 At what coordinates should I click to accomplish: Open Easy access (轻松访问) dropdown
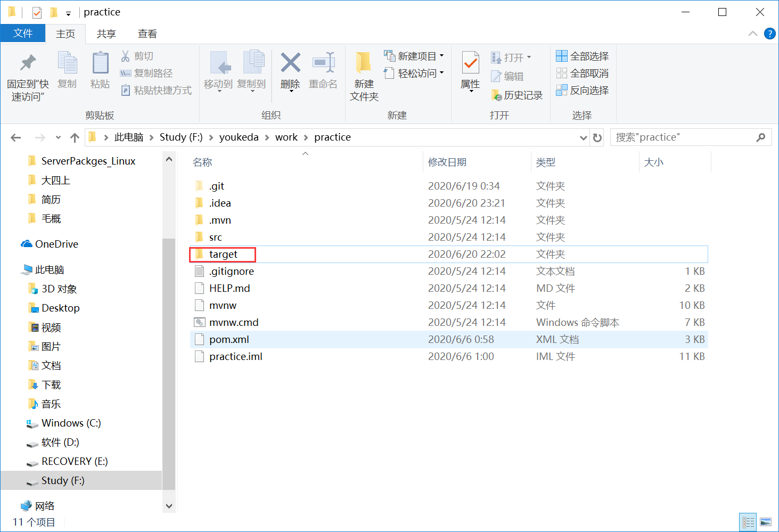point(441,73)
